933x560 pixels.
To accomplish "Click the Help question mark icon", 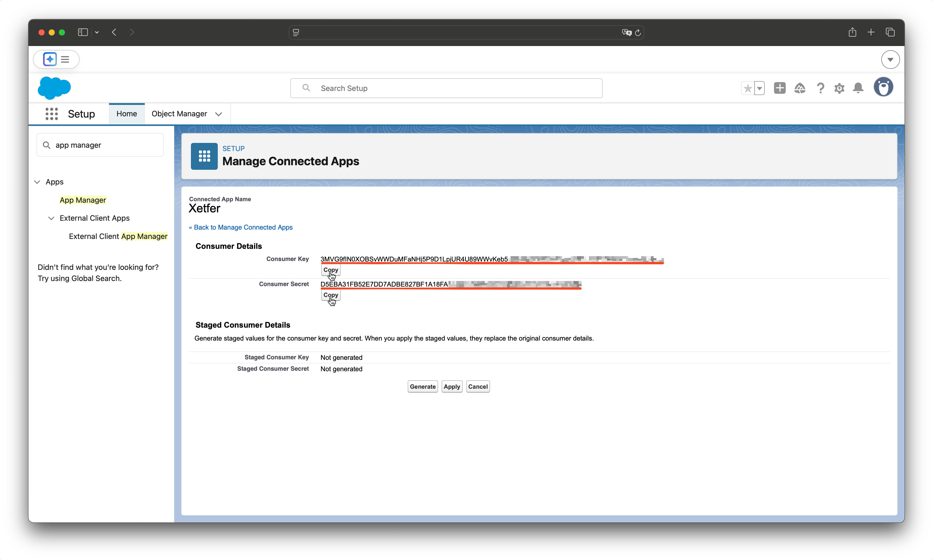I will click(820, 88).
